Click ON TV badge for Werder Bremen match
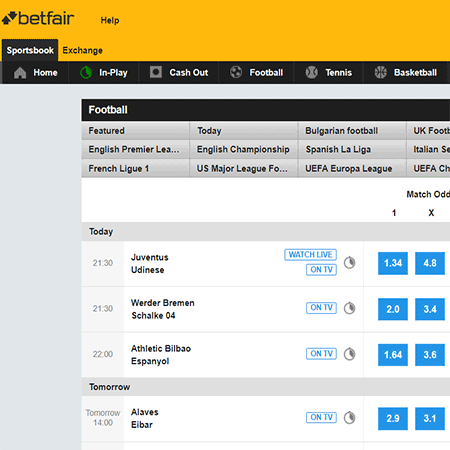The width and height of the screenshot is (450, 450). [321, 308]
